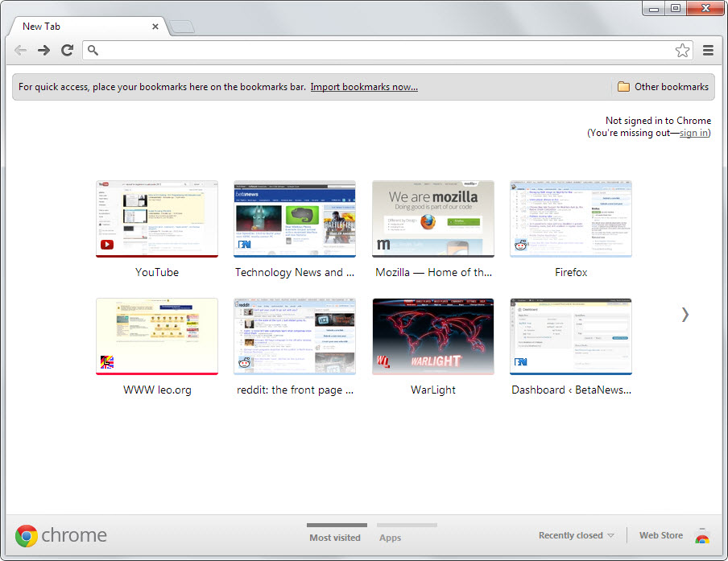Open the Mozilla home page thumbnail
The width and height of the screenshot is (728, 561).
[433, 219]
